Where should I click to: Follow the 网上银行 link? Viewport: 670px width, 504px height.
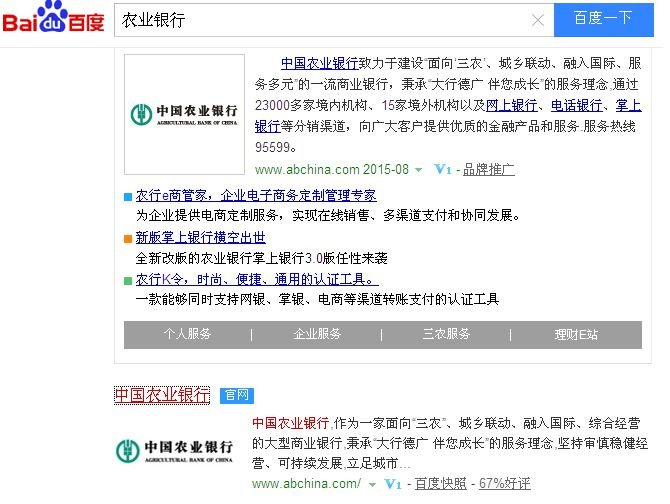point(511,105)
